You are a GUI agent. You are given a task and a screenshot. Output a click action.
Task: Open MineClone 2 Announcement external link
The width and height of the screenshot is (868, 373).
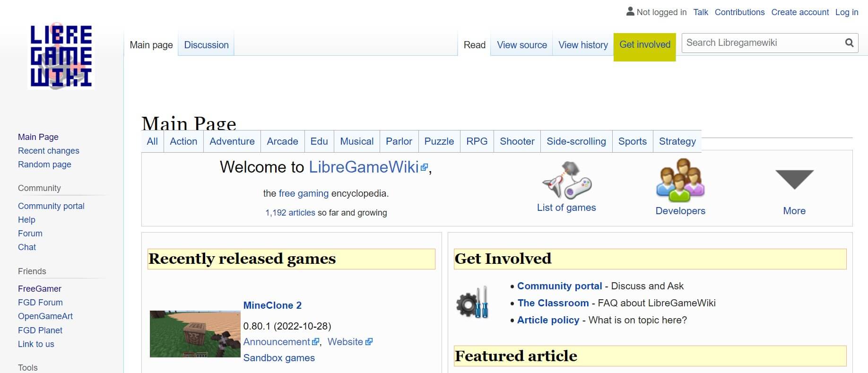[x=281, y=342]
